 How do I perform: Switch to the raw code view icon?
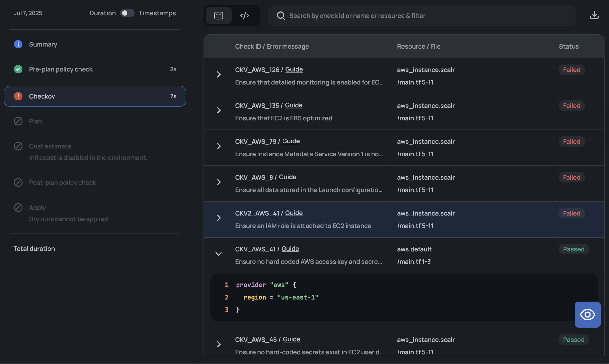point(245,16)
